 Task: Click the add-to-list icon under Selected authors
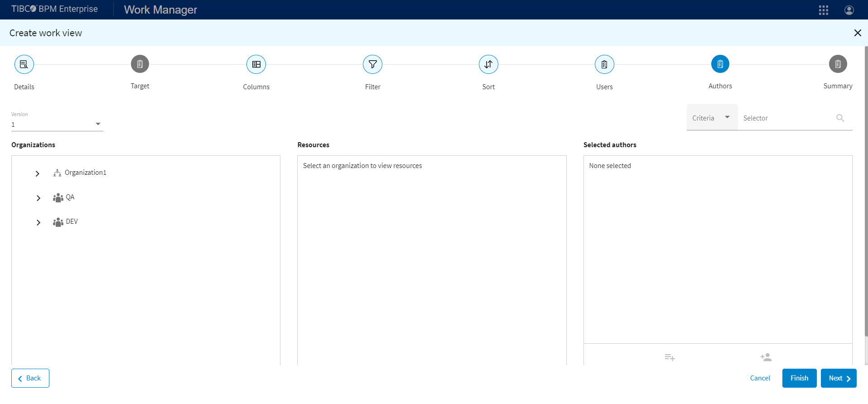click(670, 357)
